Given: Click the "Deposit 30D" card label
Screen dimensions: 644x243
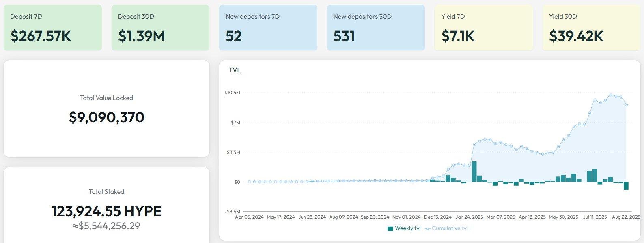Looking at the screenshot, I should (136, 17).
